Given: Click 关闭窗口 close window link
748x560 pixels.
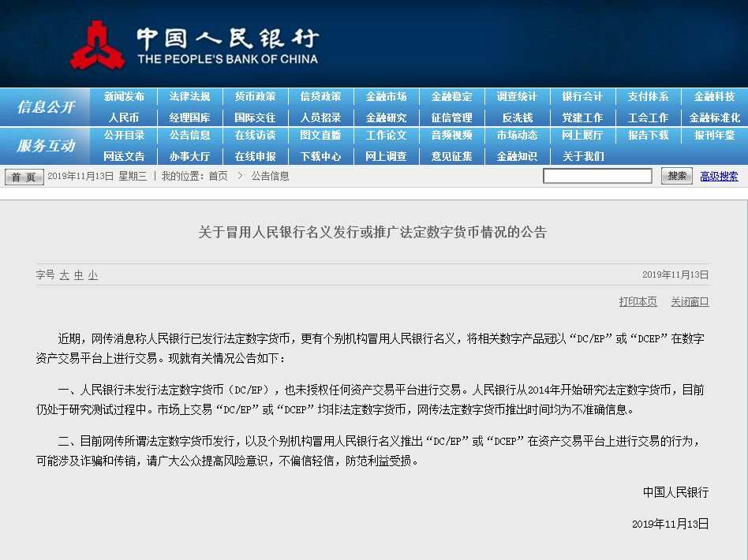Looking at the screenshot, I should click(x=690, y=301).
